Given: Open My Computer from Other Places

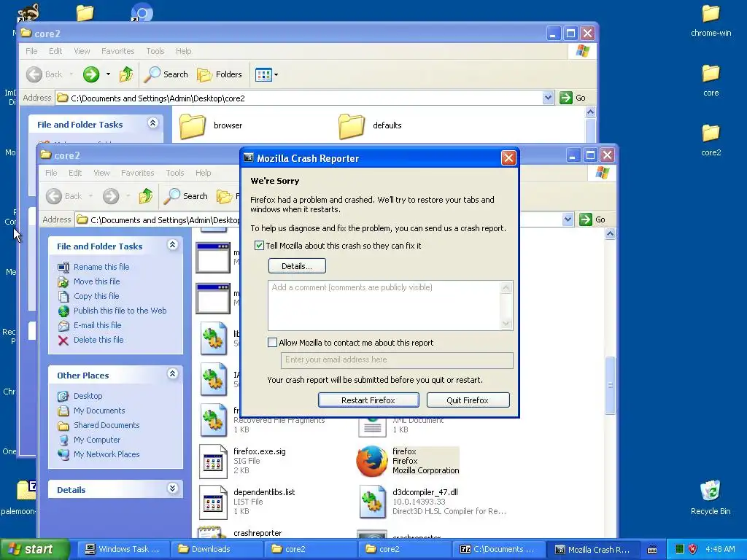Looking at the screenshot, I should tap(97, 440).
